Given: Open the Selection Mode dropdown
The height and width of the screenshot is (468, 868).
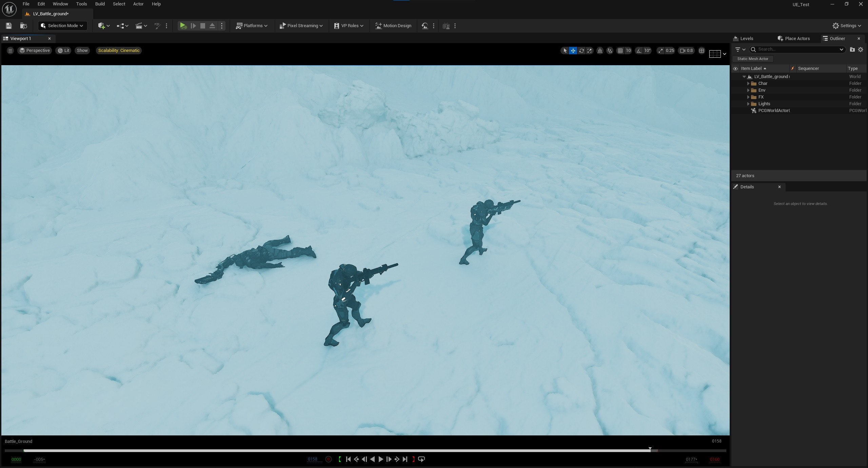Looking at the screenshot, I should [62, 26].
